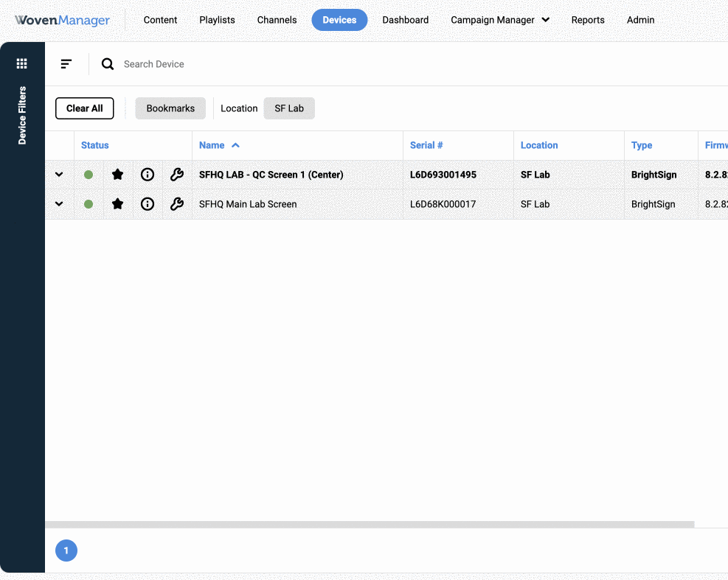
Task: Open the Campaign Manager dropdown
Action: click(500, 20)
